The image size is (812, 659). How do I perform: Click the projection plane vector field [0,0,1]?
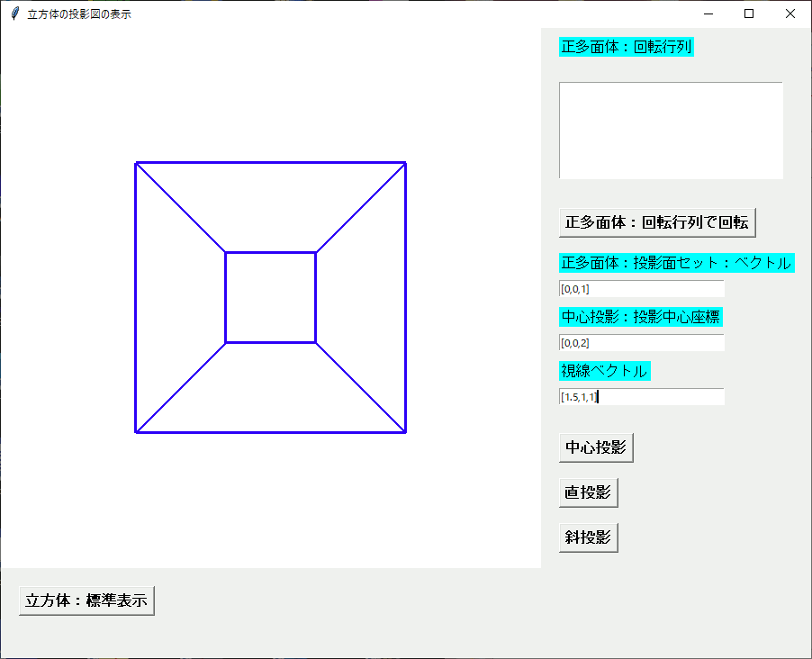click(x=641, y=289)
